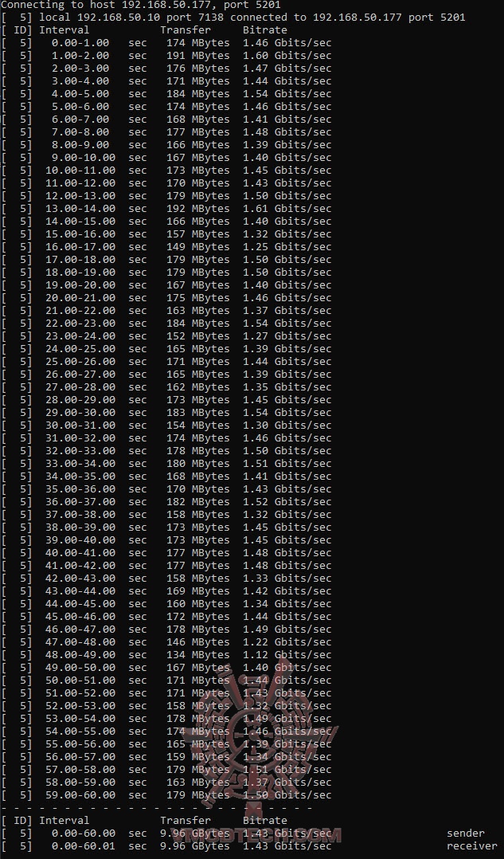Click the 'receiver' summary label
The height and width of the screenshot is (859, 504).
pyautogui.click(x=472, y=846)
